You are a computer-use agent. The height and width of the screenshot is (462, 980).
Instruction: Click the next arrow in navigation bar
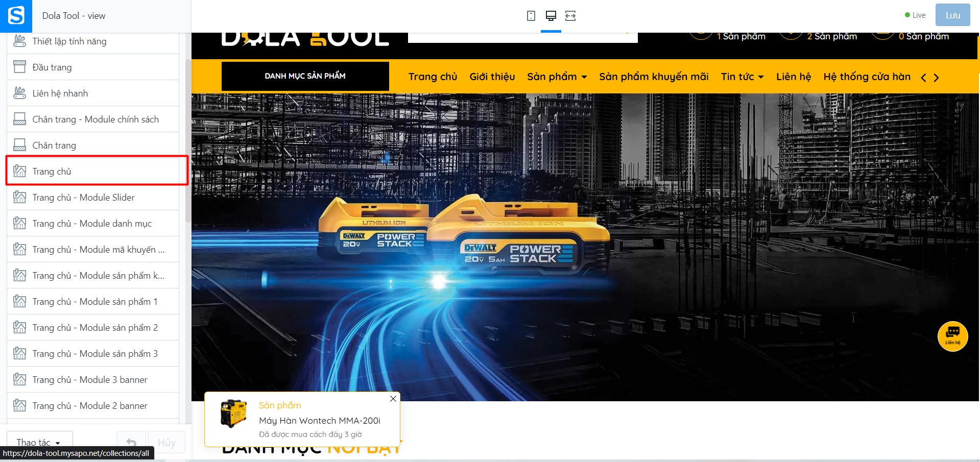[936, 78]
